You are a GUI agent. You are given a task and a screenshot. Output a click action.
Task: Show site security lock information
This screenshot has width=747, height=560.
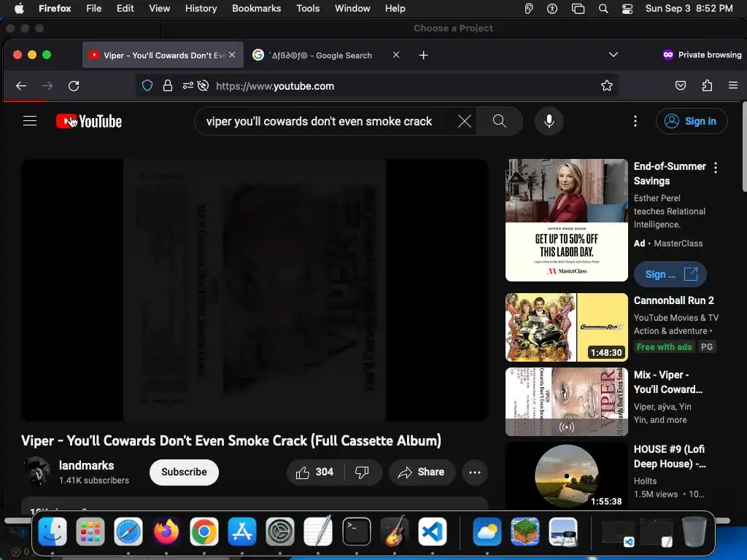[167, 86]
